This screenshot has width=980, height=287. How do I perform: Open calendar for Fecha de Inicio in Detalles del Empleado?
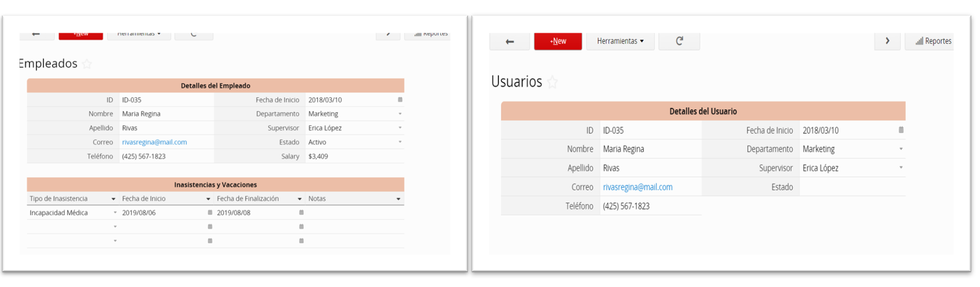coord(400,100)
